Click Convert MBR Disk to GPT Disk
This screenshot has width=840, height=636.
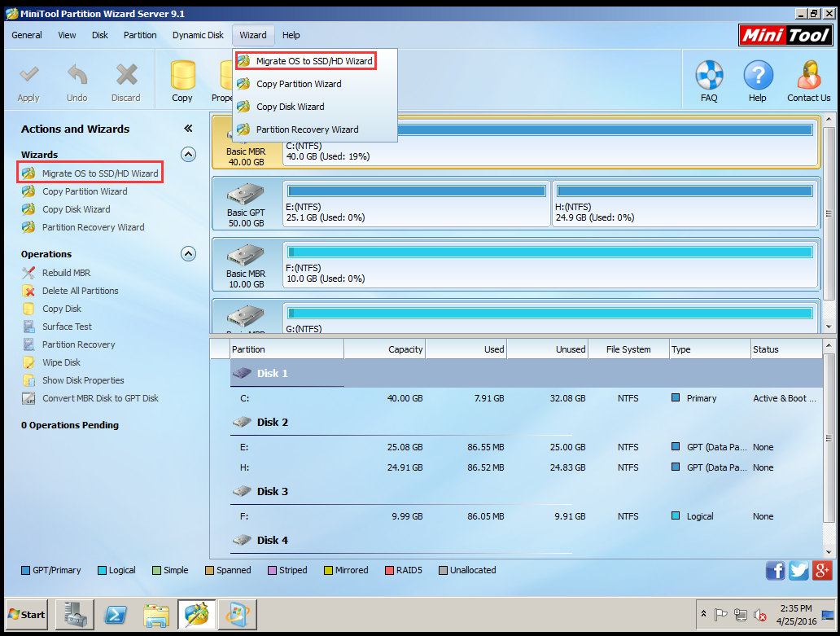(x=90, y=399)
